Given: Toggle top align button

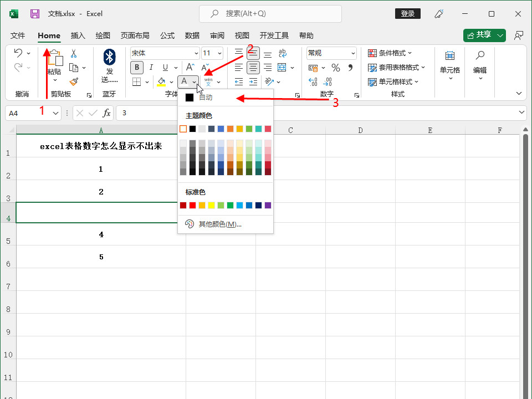Looking at the screenshot, I should click(239, 53).
